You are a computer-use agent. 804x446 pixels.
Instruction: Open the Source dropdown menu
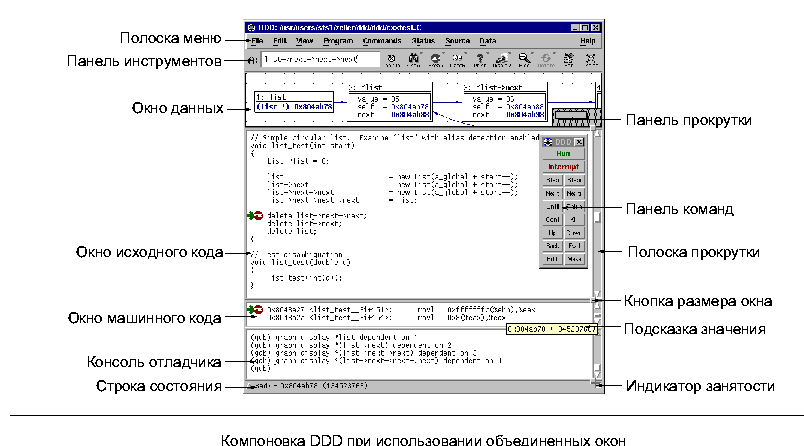[x=457, y=41]
